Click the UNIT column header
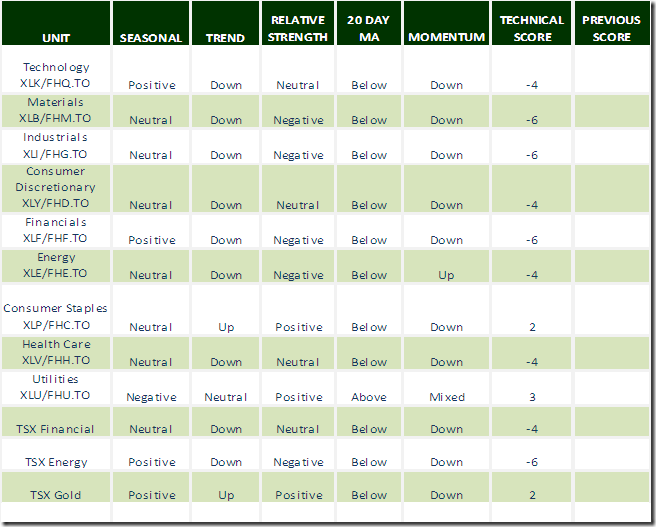This screenshot has width=656, height=527. [x=56, y=38]
